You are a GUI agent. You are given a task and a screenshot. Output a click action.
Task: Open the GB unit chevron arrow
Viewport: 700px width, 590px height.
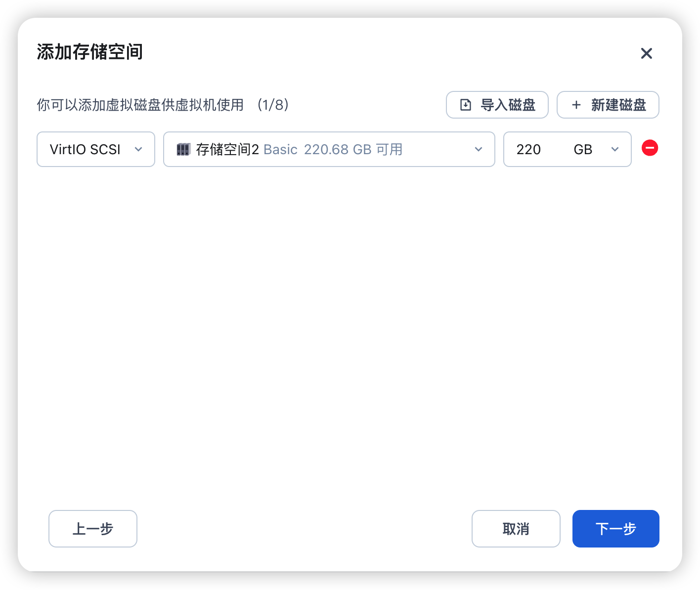click(614, 149)
